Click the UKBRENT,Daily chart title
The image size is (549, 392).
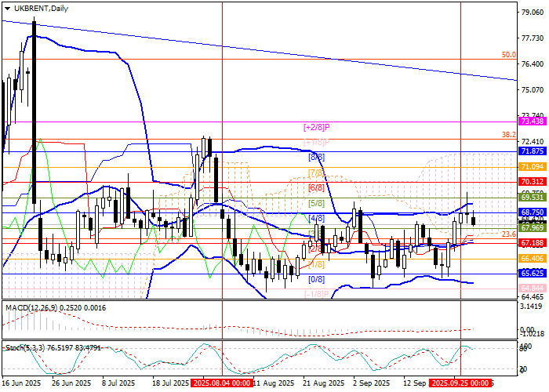click(x=41, y=8)
